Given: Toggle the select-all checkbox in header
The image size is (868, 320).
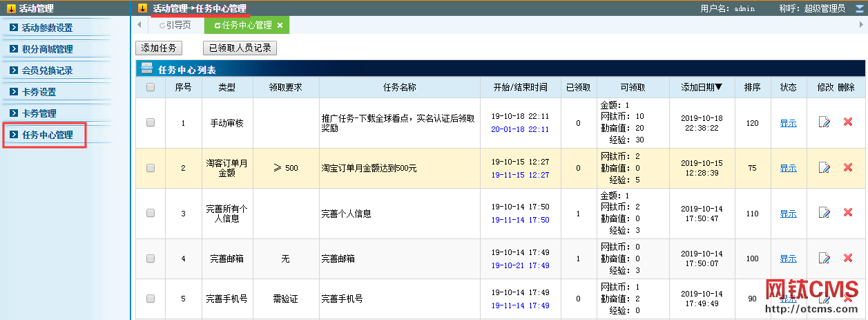Looking at the screenshot, I should [x=151, y=88].
